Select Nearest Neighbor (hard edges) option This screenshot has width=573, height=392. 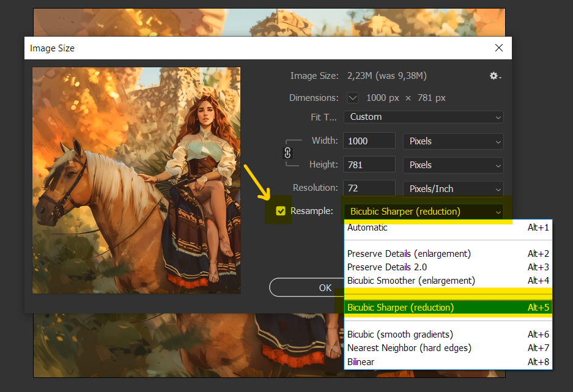(x=448, y=348)
